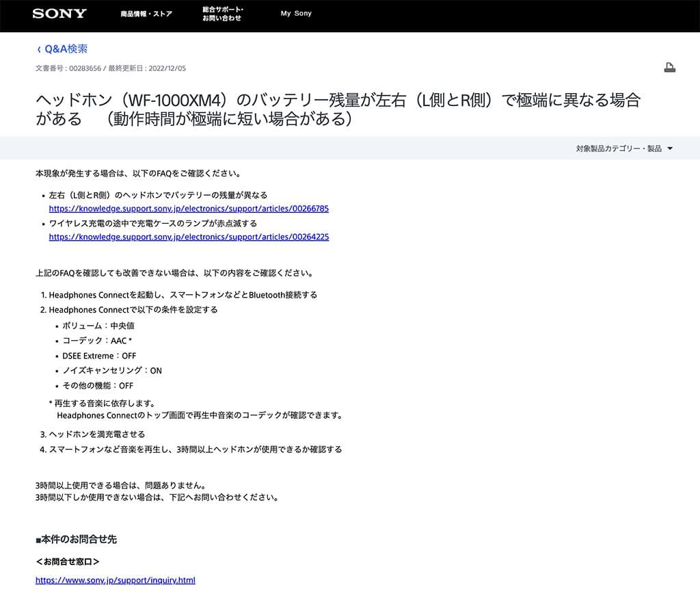The height and width of the screenshot is (600, 700).
Task: Go back to Q&A検索
Action: pyautogui.click(x=62, y=49)
